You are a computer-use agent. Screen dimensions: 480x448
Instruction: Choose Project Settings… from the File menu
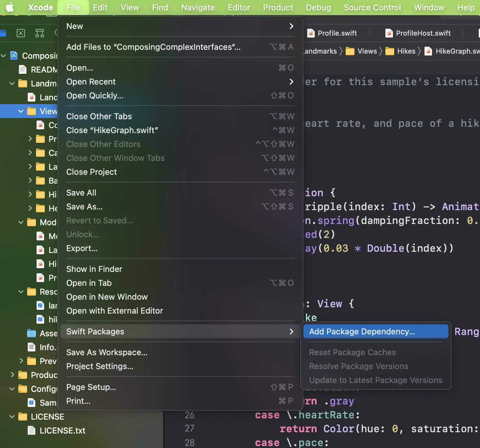[x=100, y=366]
